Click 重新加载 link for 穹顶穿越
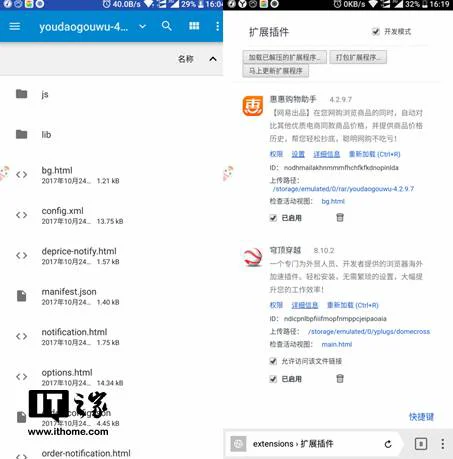 [x=353, y=305]
